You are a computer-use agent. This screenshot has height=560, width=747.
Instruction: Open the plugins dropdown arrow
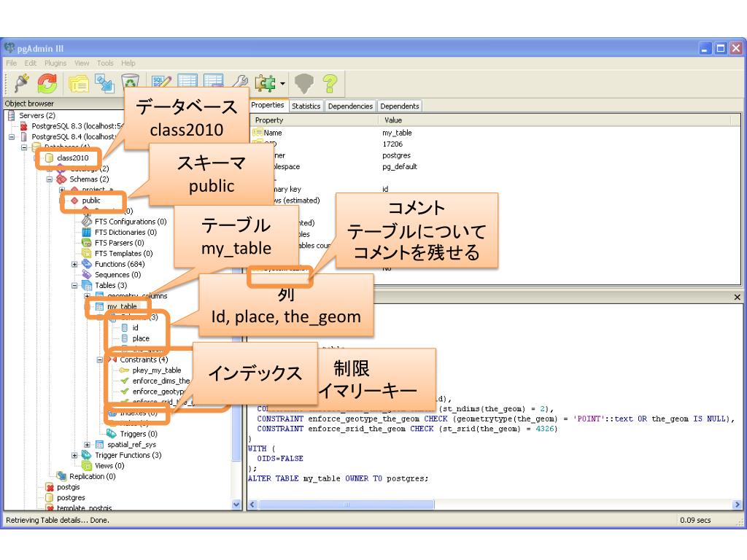282,84
